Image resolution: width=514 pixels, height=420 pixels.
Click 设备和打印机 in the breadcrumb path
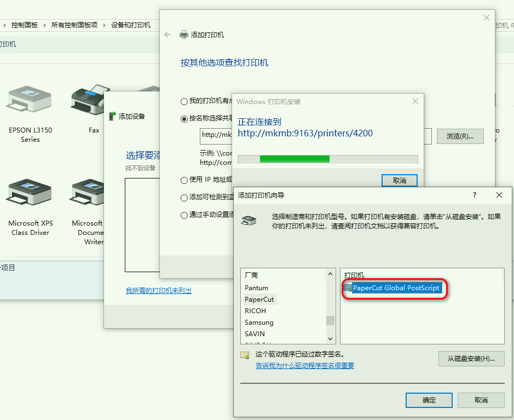coord(130,25)
